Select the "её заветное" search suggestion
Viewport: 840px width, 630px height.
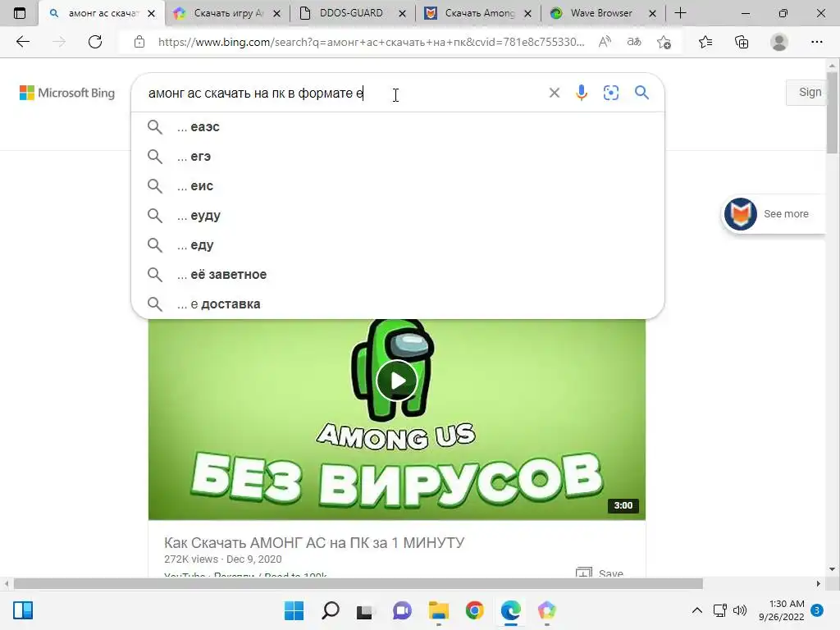click(398, 274)
